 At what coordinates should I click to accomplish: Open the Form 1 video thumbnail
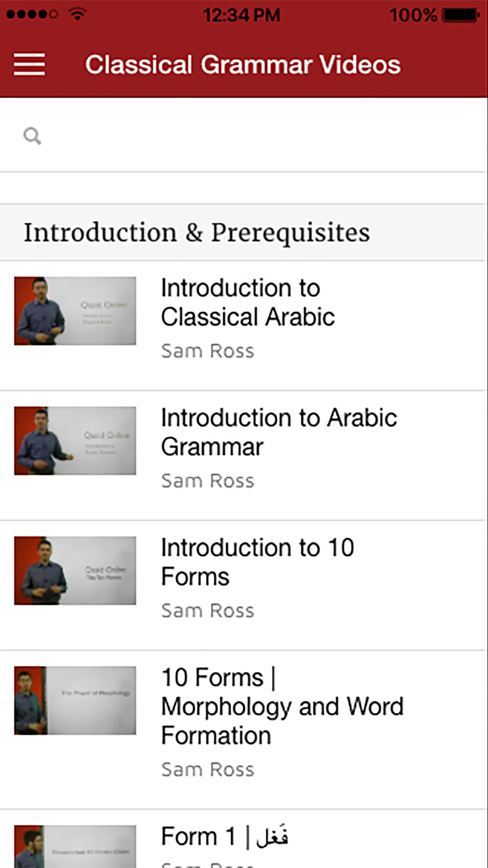[75, 846]
